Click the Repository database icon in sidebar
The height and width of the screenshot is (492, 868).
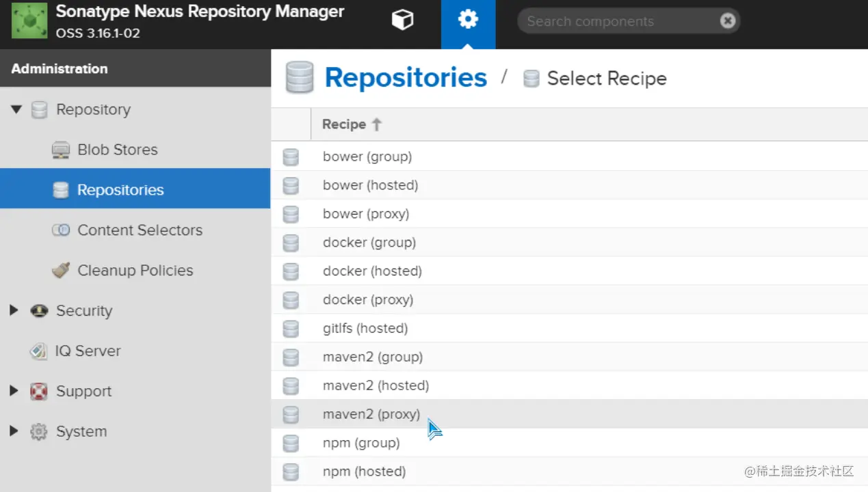click(40, 110)
